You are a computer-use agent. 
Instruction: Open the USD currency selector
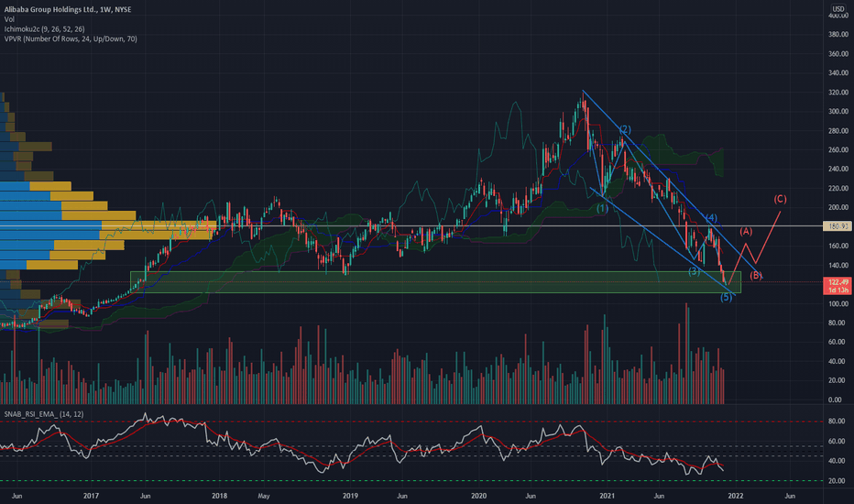[x=838, y=9]
